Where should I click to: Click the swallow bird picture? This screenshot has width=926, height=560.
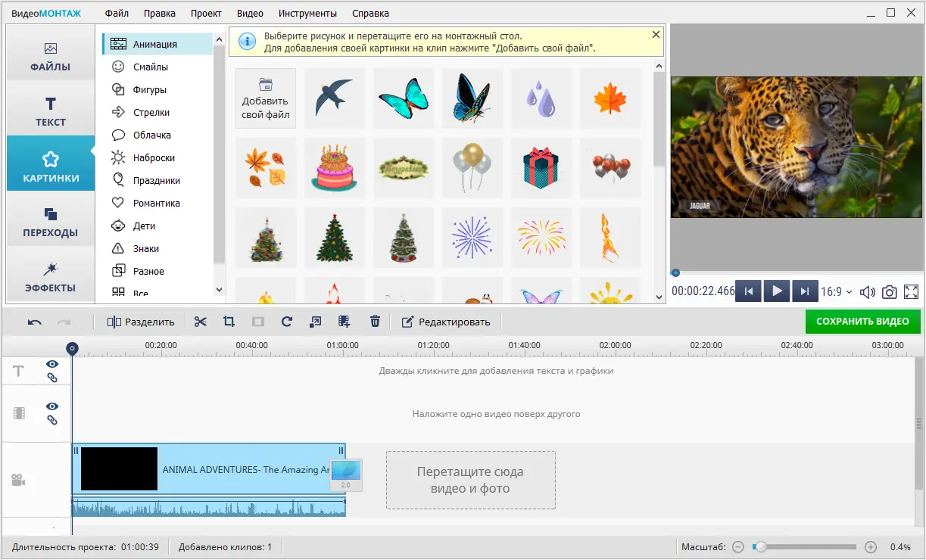coord(335,98)
